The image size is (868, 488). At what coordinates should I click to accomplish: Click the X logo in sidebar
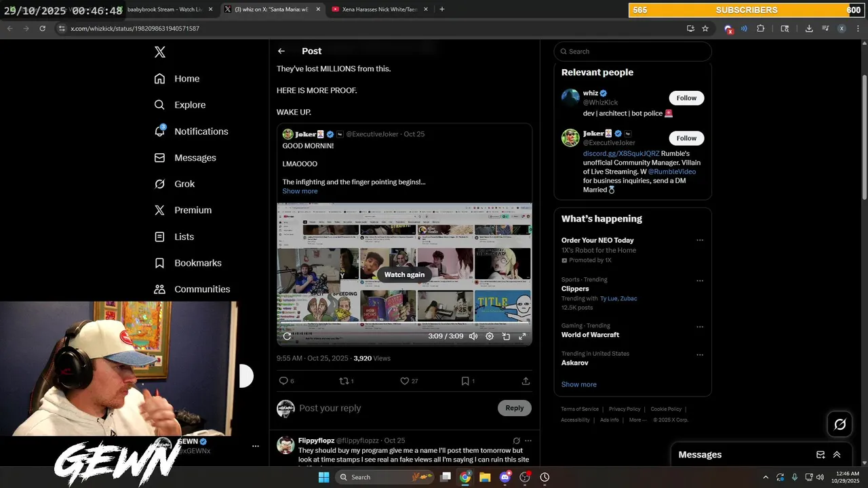[x=159, y=52]
